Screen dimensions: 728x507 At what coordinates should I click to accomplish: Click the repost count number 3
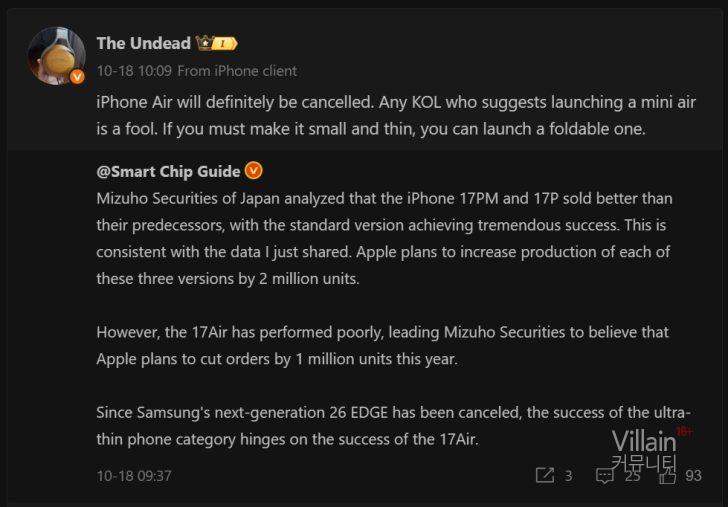pos(568,475)
